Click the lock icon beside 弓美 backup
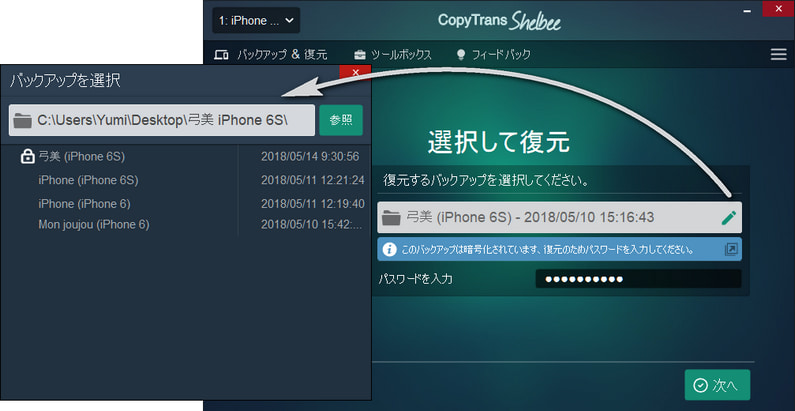The image size is (795, 411). click(x=26, y=157)
